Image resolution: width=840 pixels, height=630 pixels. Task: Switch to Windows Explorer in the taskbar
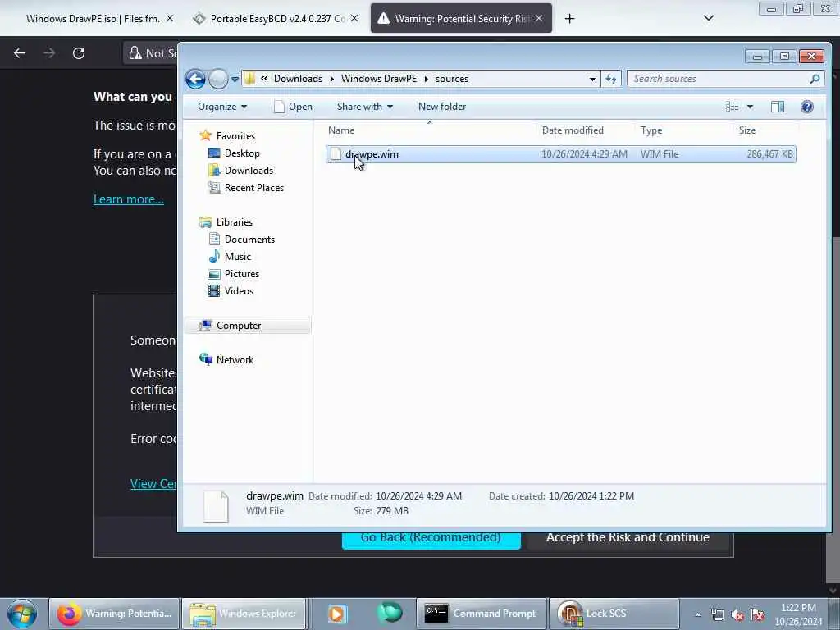click(x=244, y=614)
